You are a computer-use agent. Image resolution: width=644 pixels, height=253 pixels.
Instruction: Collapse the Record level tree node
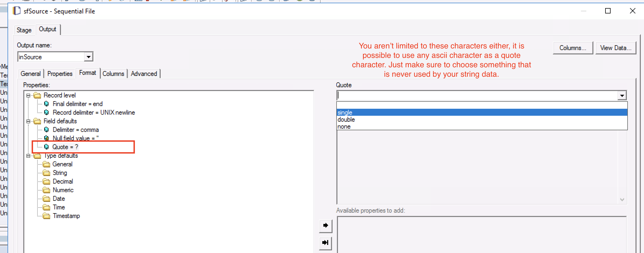tap(28, 95)
